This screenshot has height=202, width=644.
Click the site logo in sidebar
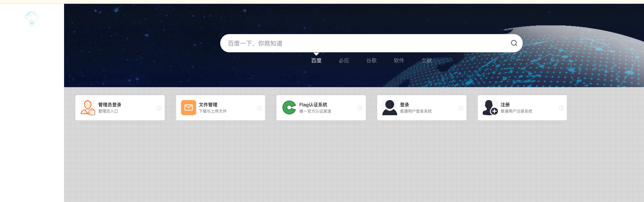(x=32, y=18)
